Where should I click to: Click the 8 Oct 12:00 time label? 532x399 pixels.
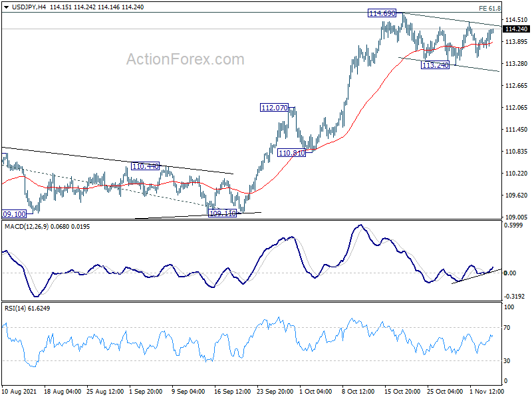[358, 391]
